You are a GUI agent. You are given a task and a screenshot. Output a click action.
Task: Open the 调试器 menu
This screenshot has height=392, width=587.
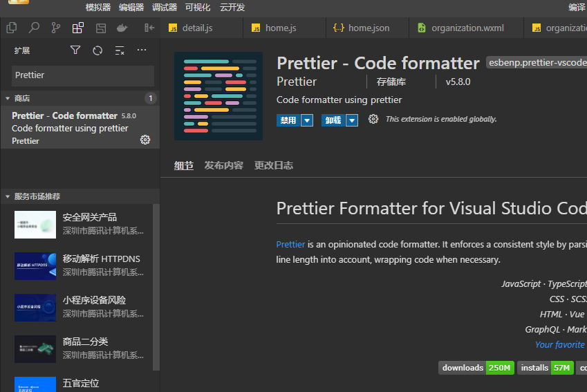[x=165, y=8]
